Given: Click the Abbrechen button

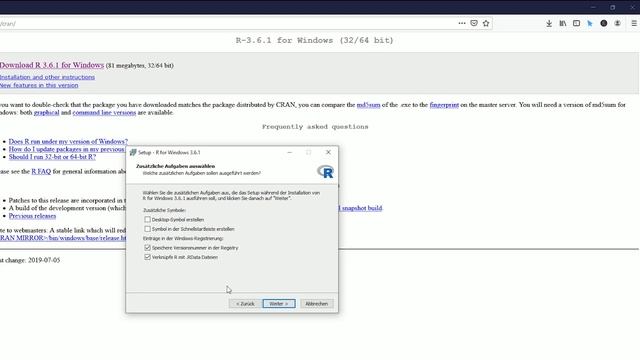Looking at the screenshot, I should pos(317,304).
